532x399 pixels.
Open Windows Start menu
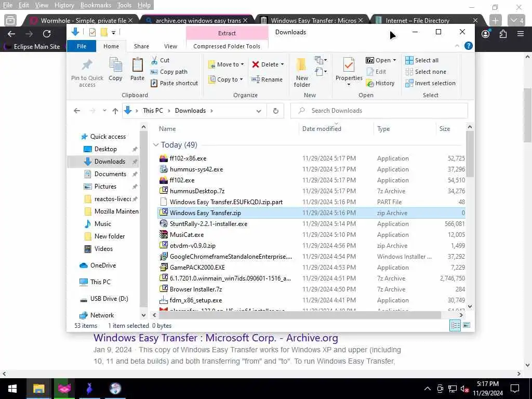[12, 389]
